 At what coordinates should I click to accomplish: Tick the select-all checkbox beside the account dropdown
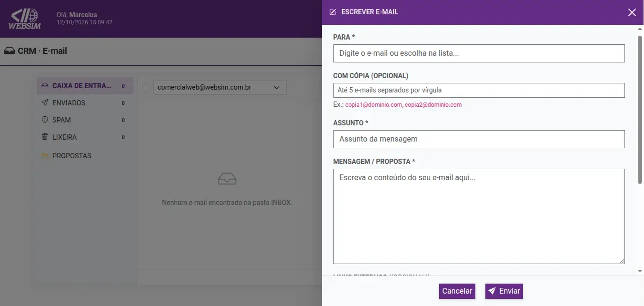click(146, 88)
